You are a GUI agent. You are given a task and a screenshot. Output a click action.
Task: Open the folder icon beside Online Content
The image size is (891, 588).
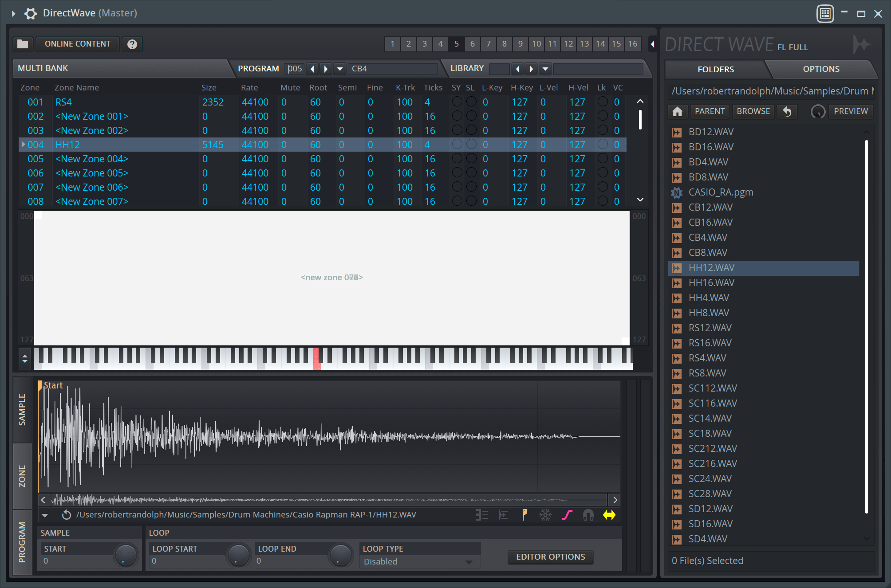tap(23, 44)
